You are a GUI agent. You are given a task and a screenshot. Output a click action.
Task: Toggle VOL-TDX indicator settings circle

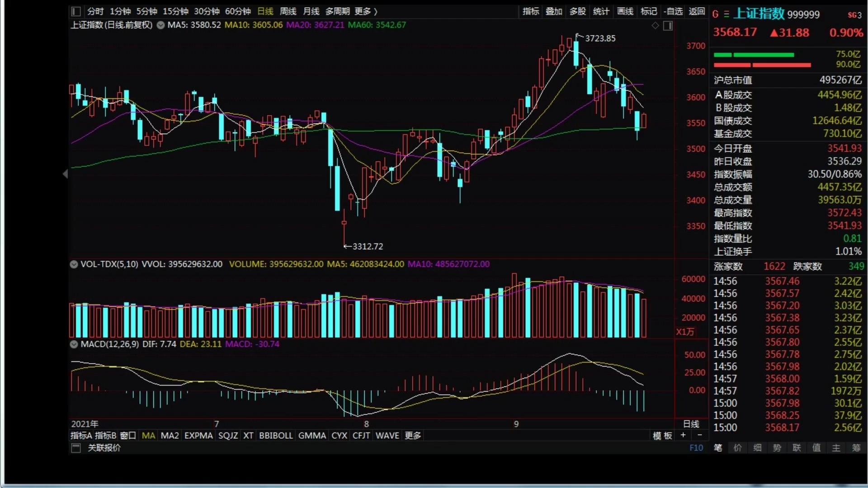(74, 264)
